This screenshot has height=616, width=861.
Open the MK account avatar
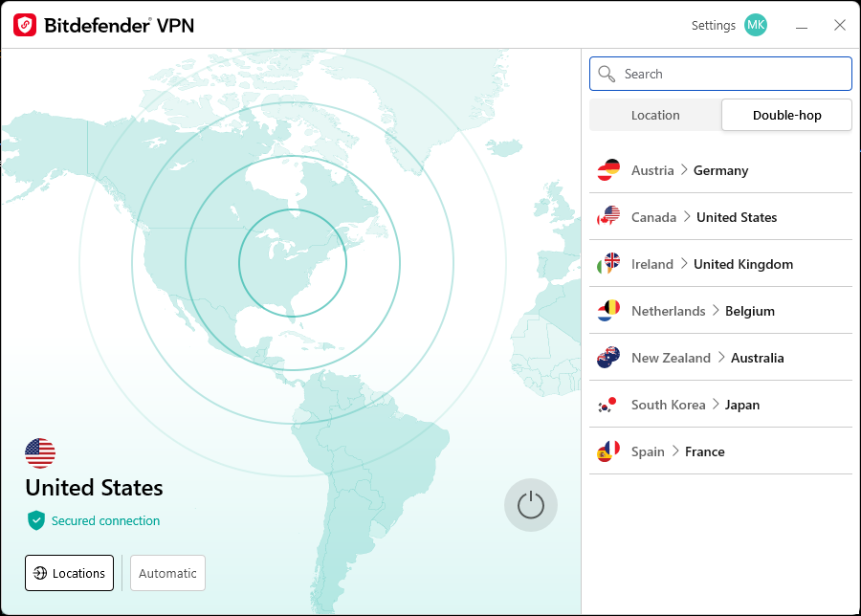[756, 25]
